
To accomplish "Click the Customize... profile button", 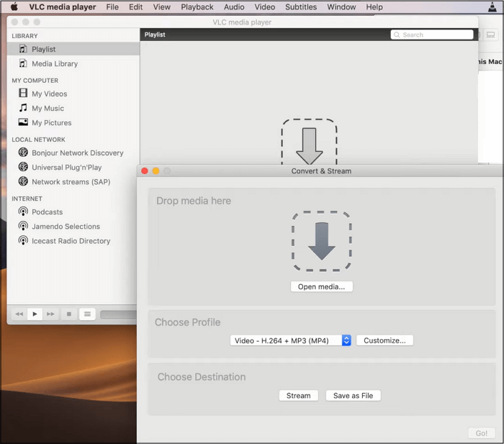I will click(x=384, y=340).
